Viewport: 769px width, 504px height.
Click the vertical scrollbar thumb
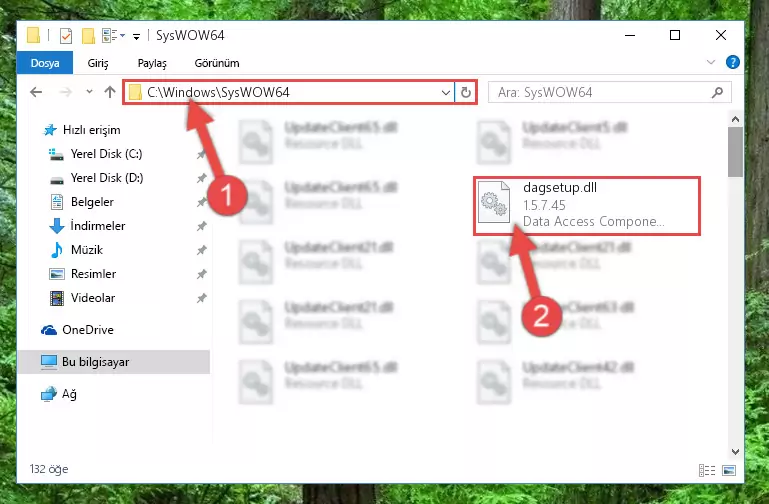click(735, 152)
